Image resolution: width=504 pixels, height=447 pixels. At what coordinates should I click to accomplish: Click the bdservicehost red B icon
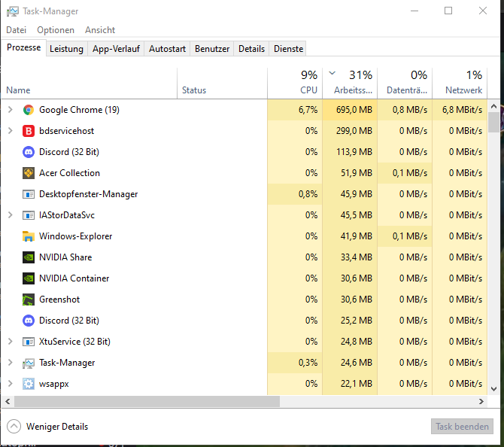[29, 131]
